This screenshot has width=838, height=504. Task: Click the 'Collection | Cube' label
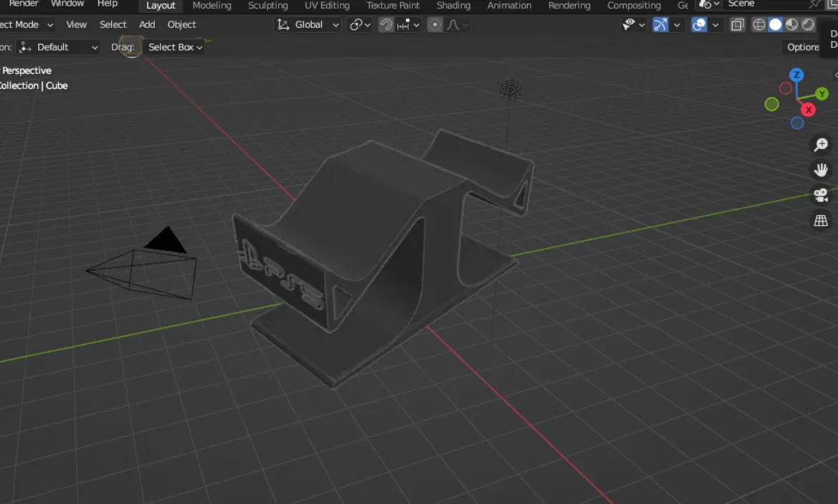coord(34,85)
